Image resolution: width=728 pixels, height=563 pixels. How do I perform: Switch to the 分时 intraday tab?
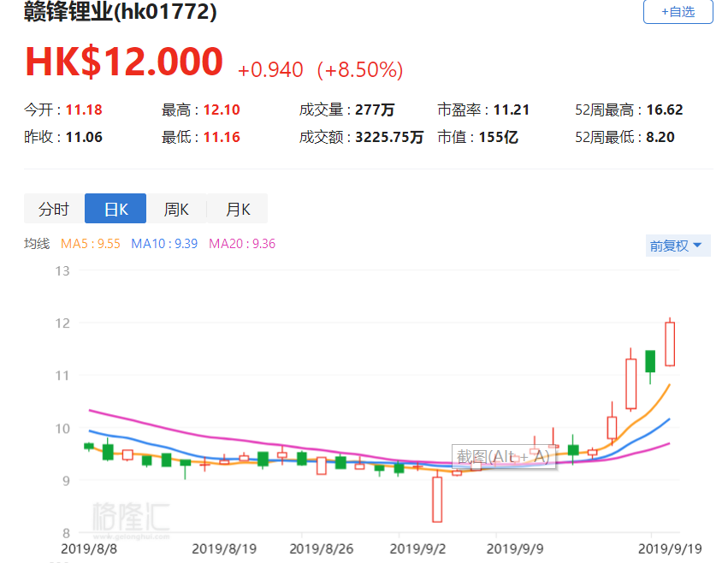point(54,209)
